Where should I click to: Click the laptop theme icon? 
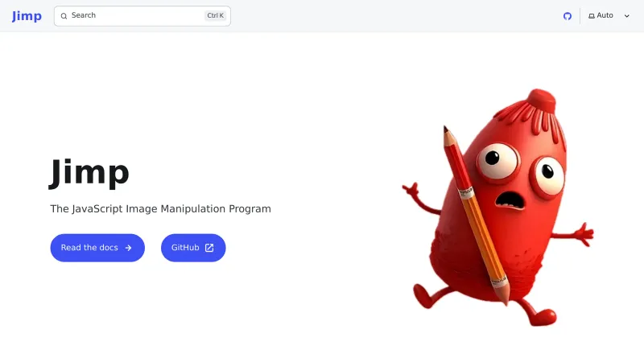tap(592, 16)
